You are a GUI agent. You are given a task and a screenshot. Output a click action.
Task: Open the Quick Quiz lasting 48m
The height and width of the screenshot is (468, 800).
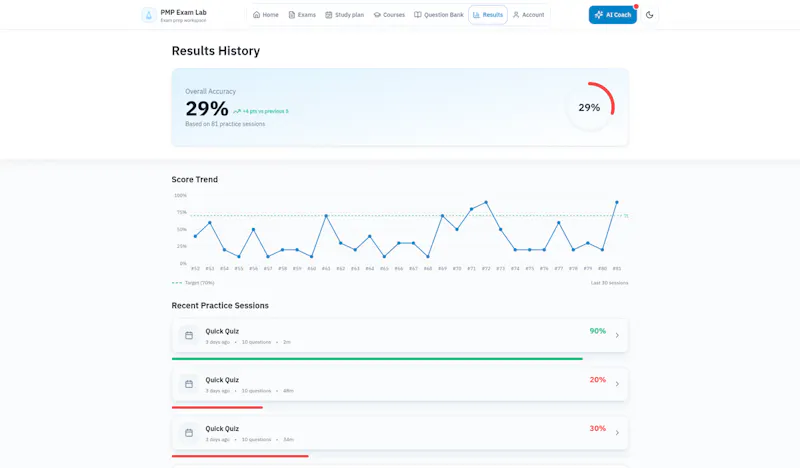(400, 384)
